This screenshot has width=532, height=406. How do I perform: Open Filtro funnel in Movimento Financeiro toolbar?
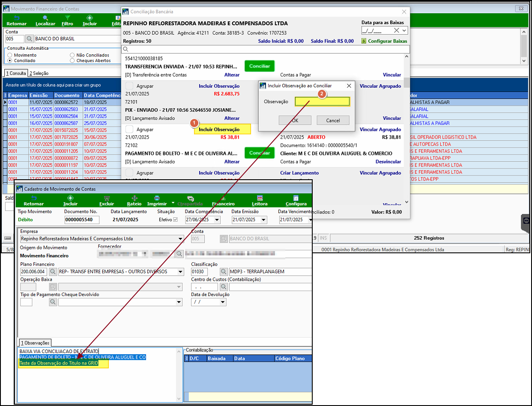coord(68,18)
